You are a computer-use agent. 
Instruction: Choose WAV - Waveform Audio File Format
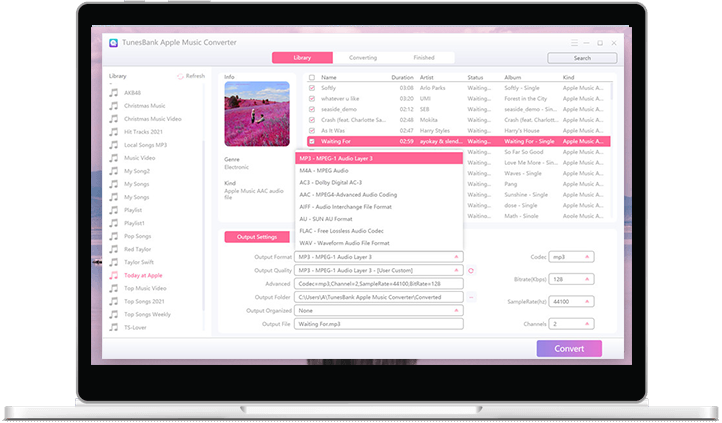click(379, 243)
